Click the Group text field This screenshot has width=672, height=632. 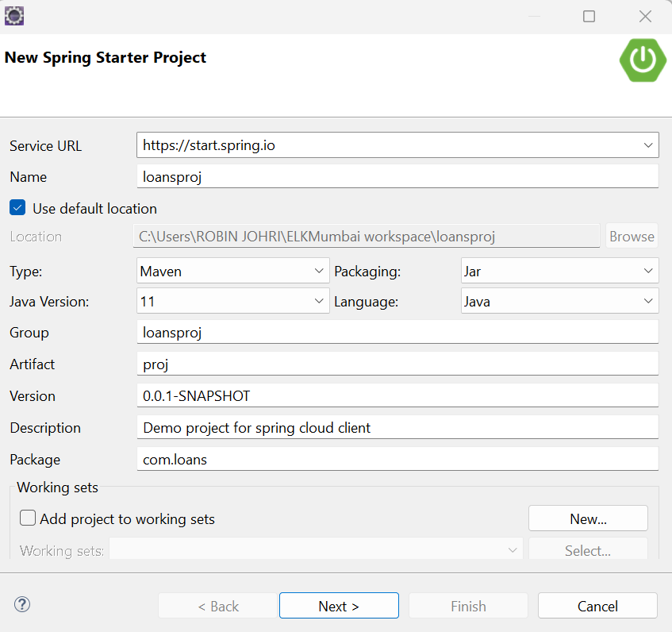coord(397,333)
